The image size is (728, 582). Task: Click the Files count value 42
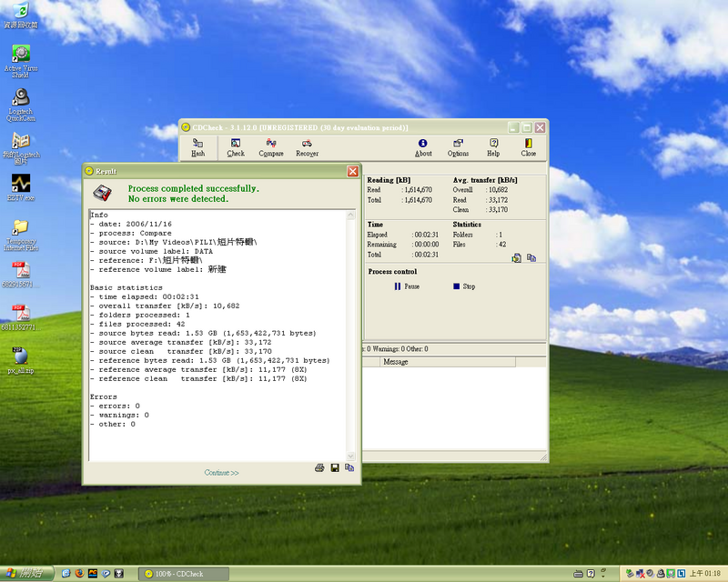pos(502,244)
